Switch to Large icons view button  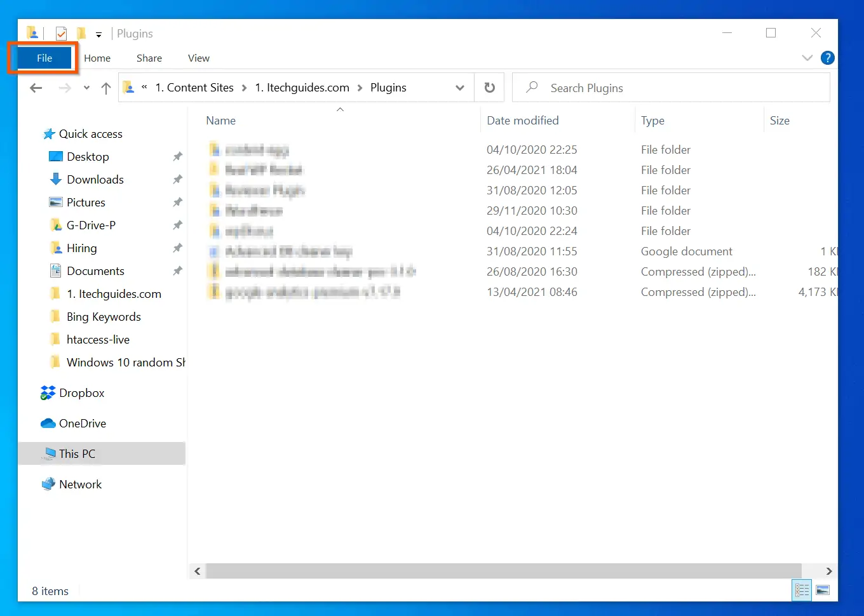pyautogui.click(x=823, y=590)
